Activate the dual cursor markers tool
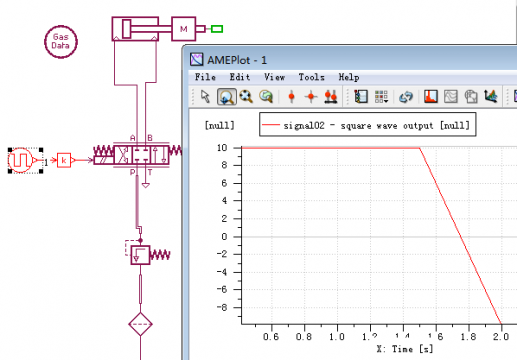The image size is (517, 360). pyautogui.click(x=331, y=97)
